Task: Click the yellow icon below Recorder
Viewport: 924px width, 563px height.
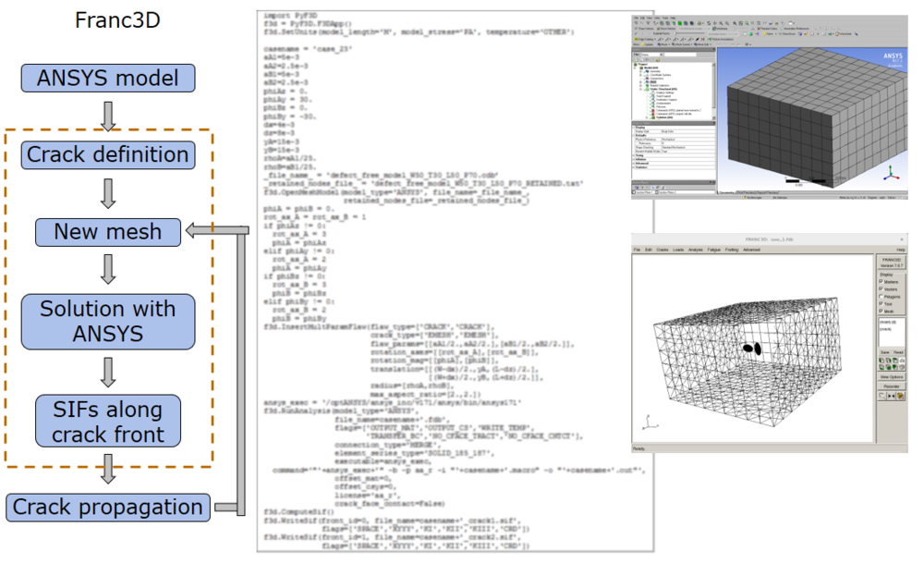Action: 900,396
